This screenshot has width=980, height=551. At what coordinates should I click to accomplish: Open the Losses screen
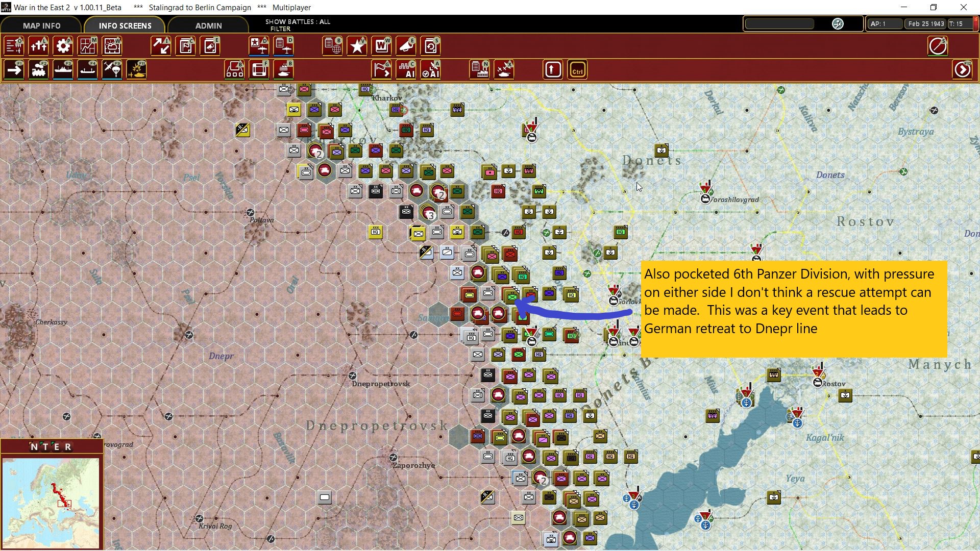click(38, 46)
